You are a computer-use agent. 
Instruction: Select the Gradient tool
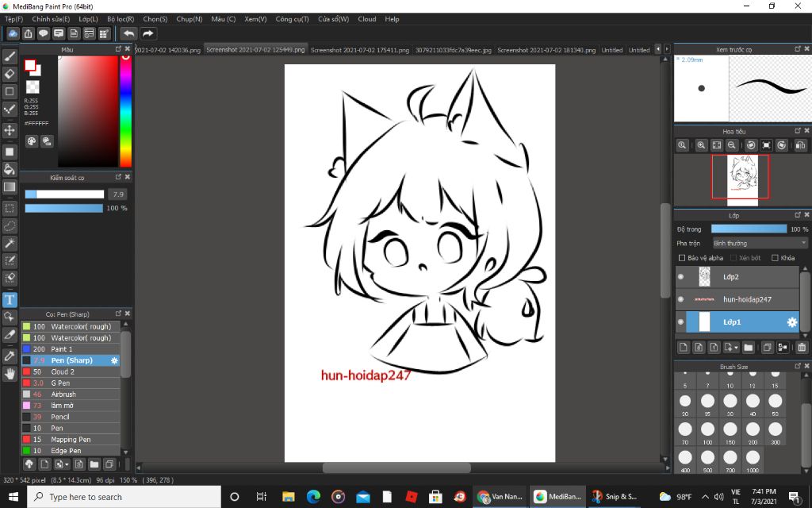10,187
